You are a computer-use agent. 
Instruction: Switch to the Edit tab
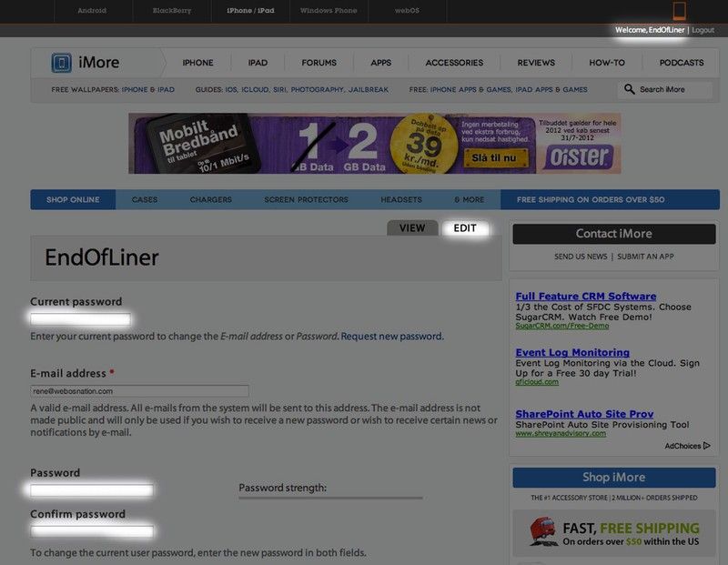pyautogui.click(x=465, y=227)
